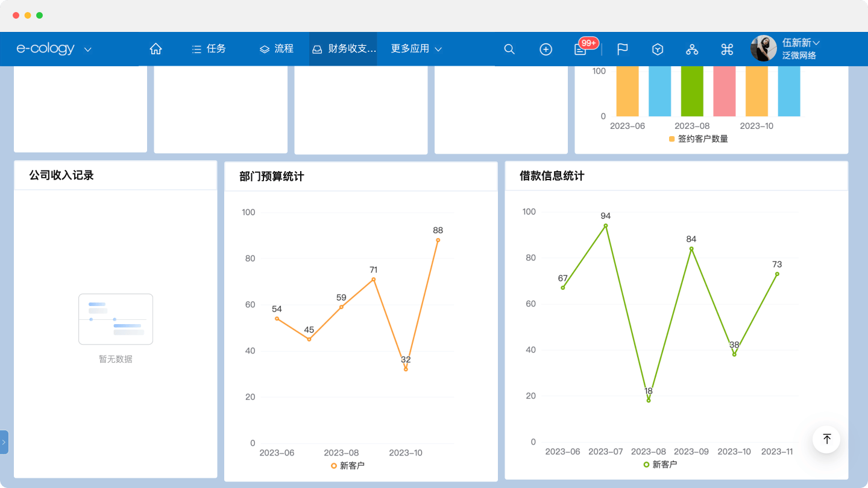The width and height of the screenshot is (868, 488).
Task: Click the green data point labeled 67
Action: (563, 288)
